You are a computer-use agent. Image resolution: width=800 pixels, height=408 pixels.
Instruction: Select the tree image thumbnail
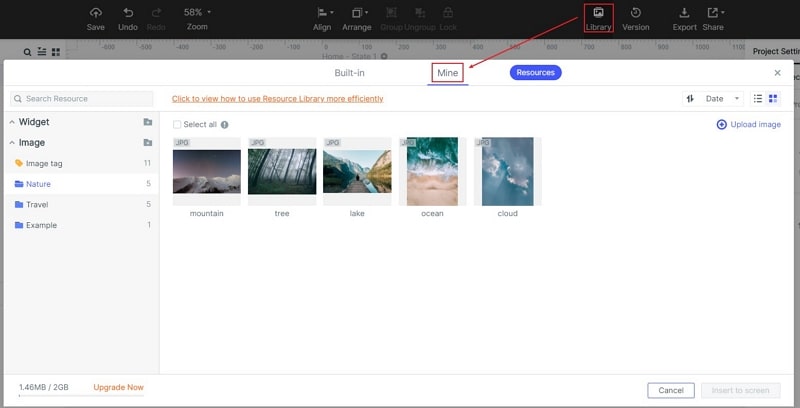tap(282, 171)
